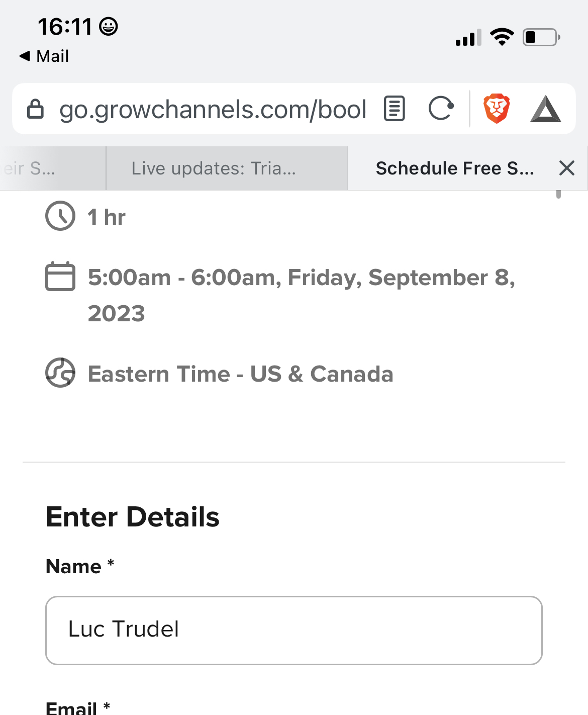
Task: Tap the calendar date icon
Action: point(60,276)
